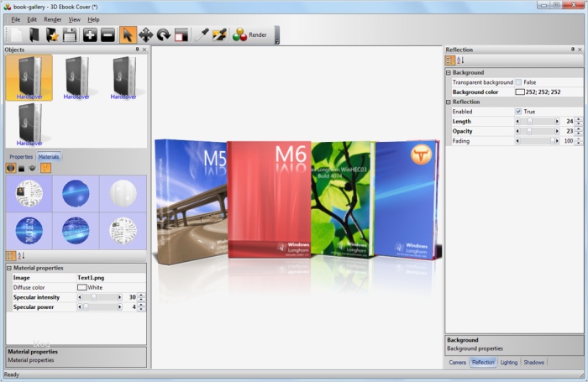
Task: Open a project with black book icon
Action: tap(34, 35)
